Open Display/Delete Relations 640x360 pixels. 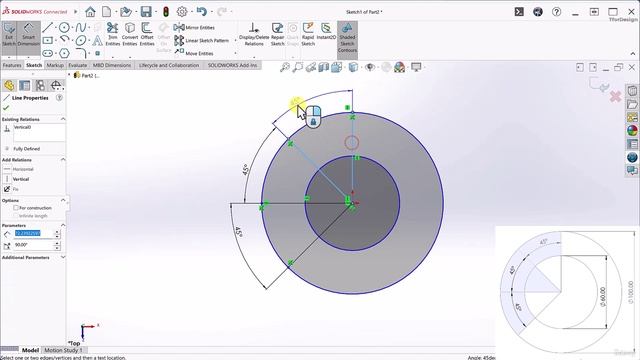click(x=254, y=34)
